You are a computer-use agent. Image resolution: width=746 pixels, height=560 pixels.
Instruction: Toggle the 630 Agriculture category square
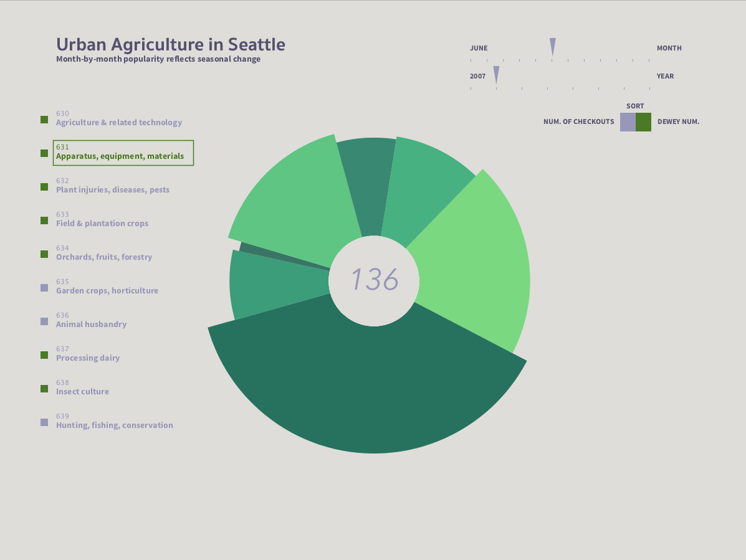coord(44,120)
